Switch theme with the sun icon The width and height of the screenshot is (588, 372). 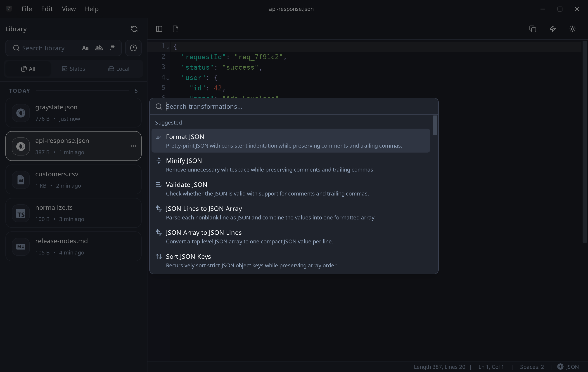(x=572, y=29)
